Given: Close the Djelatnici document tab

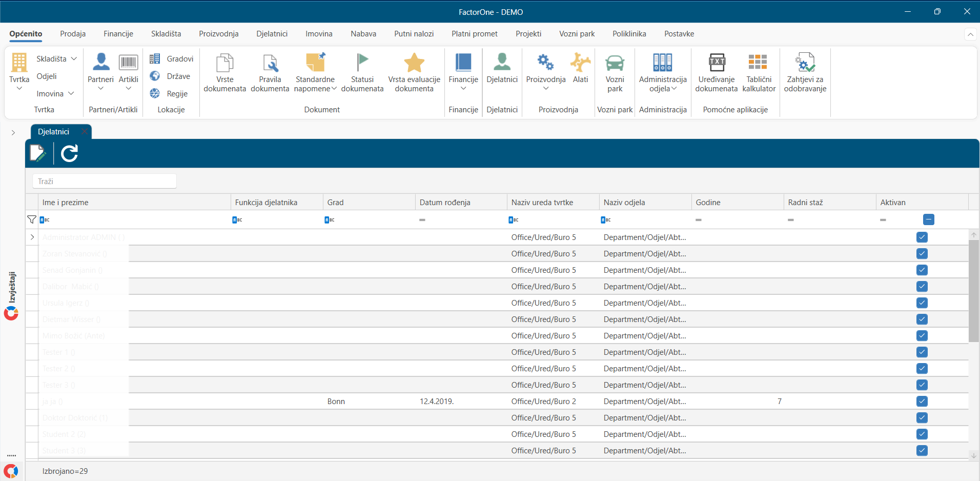Looking at the screenshot, I should pos(85,132).
